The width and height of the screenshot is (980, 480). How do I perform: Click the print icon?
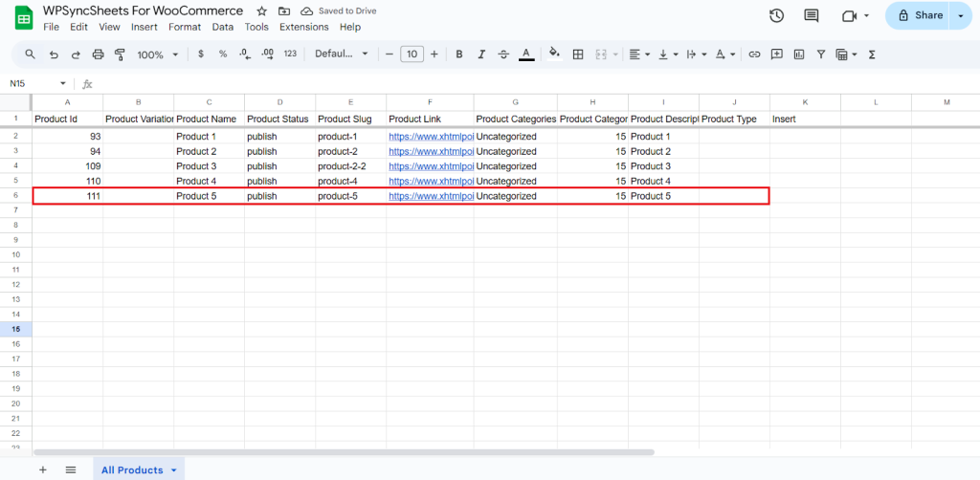(x=99, y=55)
